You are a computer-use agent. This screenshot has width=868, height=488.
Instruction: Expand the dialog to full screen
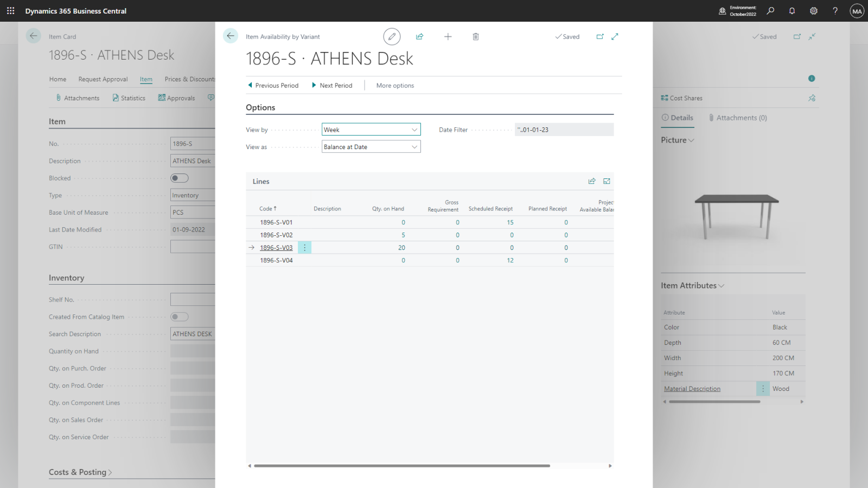615,36
